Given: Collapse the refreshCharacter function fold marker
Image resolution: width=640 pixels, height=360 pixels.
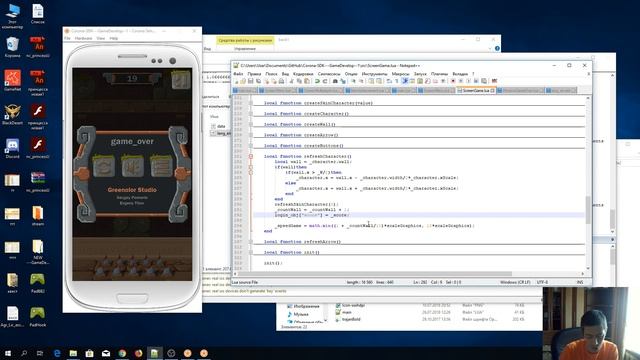Looking at the screenshot, I should [251, 156].
